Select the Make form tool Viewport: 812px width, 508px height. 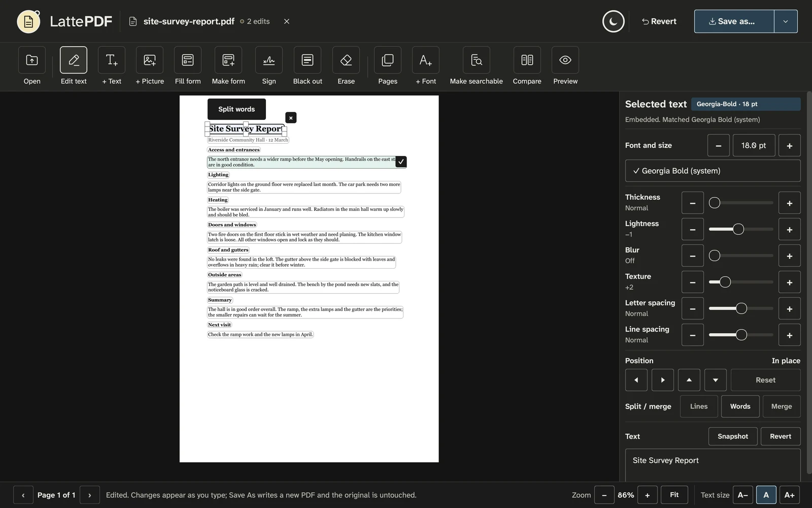tap(228, 66)
